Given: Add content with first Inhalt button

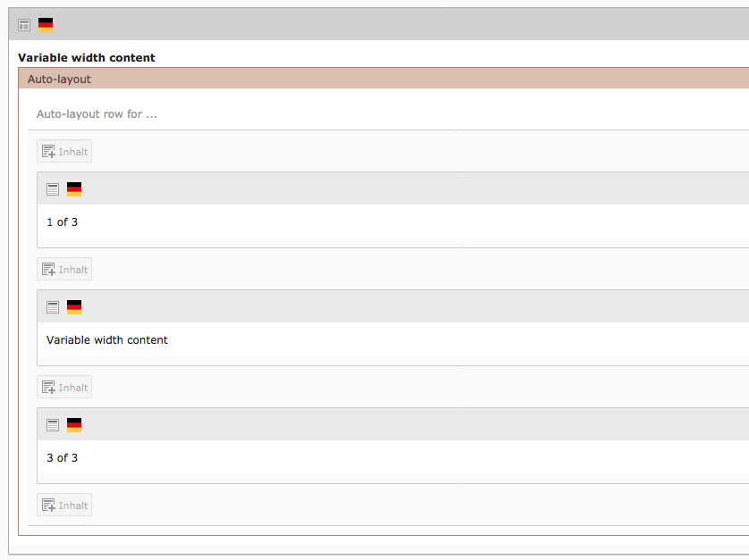Looking at the screenshot, I should click(x=64, y=151).
